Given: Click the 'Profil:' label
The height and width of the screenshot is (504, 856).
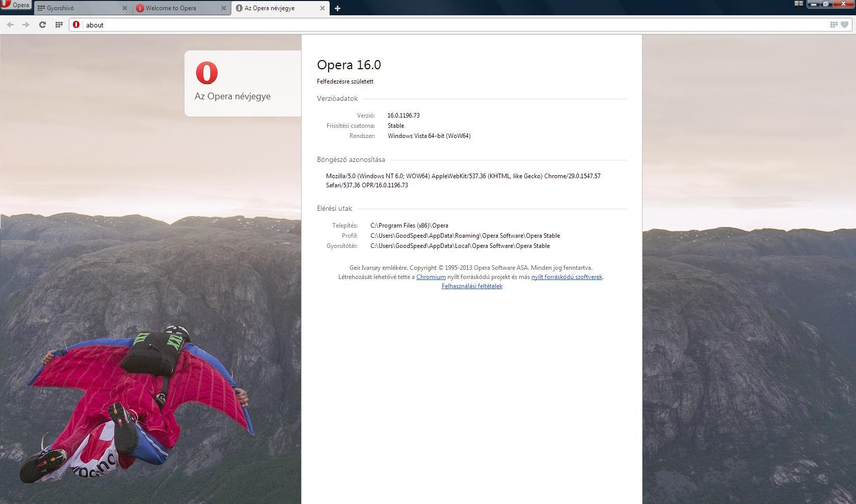Looking at the screenshot, I should (350, 236).
